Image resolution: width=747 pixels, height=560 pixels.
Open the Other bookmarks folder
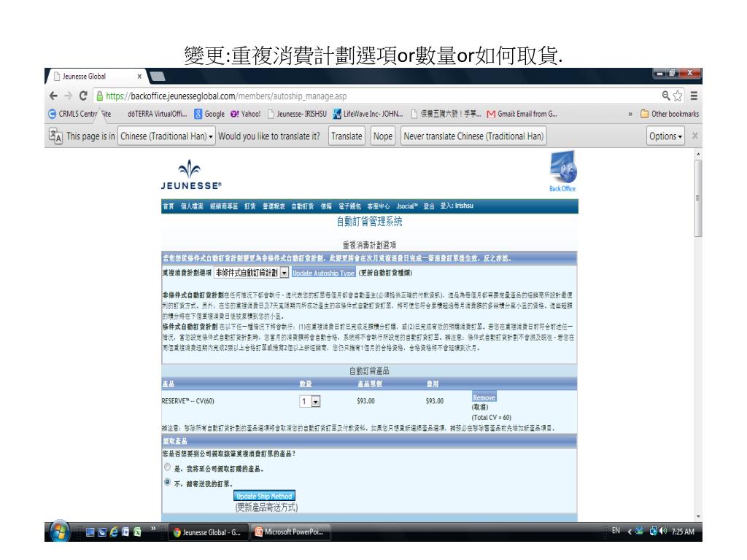670,114
